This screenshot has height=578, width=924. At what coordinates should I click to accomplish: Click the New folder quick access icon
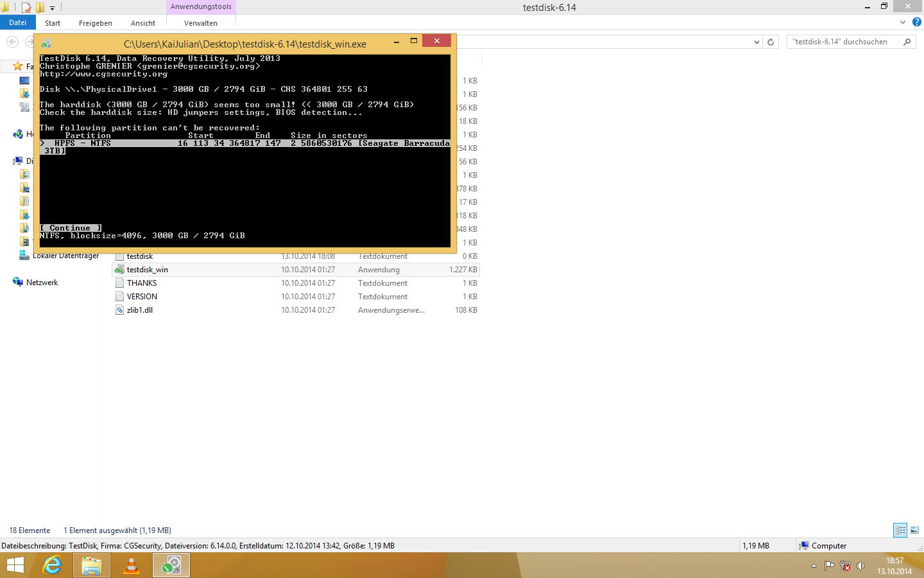coord(40,8)
